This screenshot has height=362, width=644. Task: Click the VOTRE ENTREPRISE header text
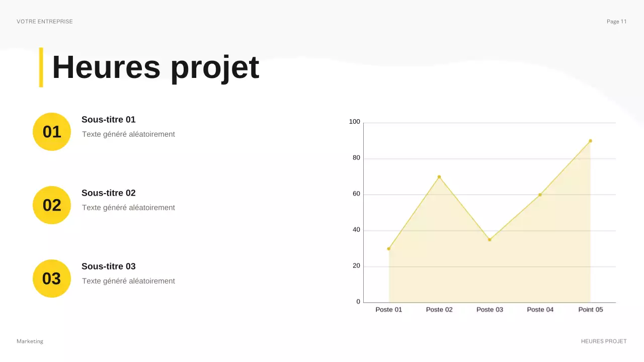pos(45,21)
